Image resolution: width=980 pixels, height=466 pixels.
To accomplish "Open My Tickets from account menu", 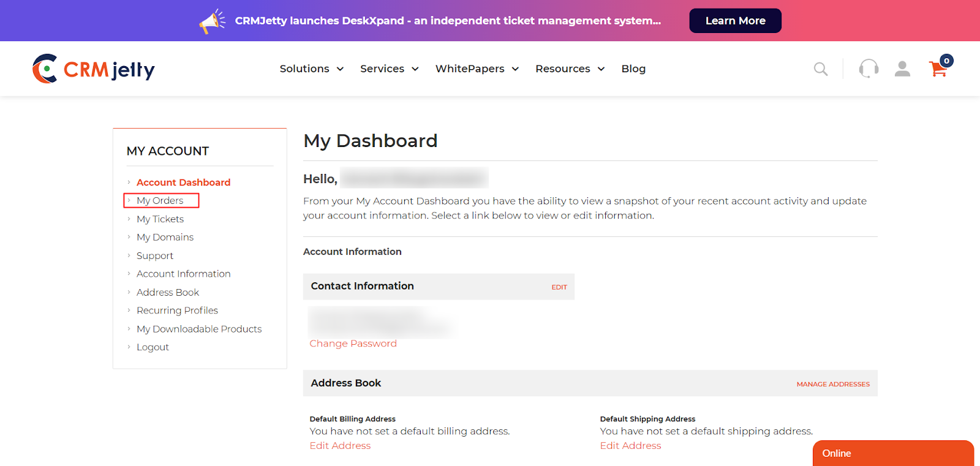I will pos(160,219).
